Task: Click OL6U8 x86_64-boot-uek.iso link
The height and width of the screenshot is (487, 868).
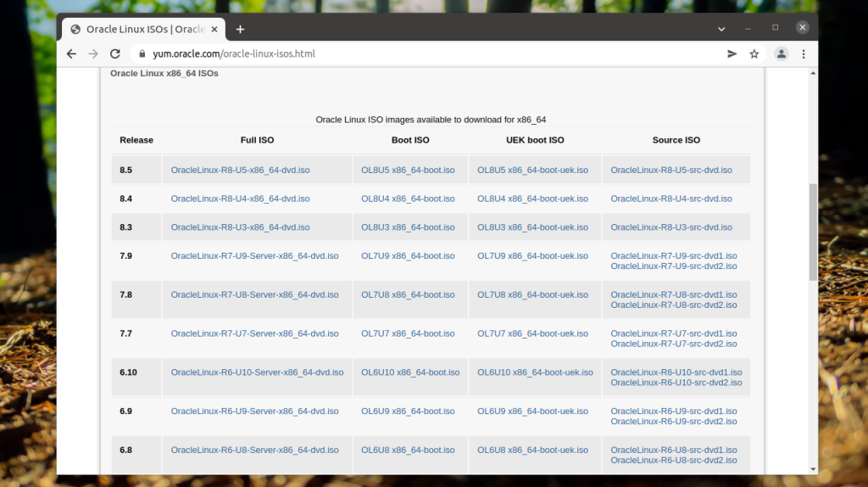Action: click(x=532, y=450)
